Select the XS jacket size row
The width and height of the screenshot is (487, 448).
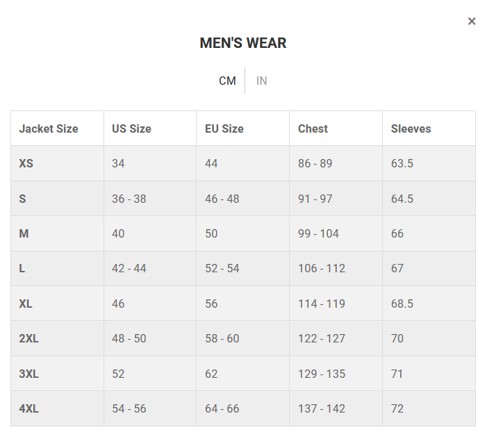26,163
